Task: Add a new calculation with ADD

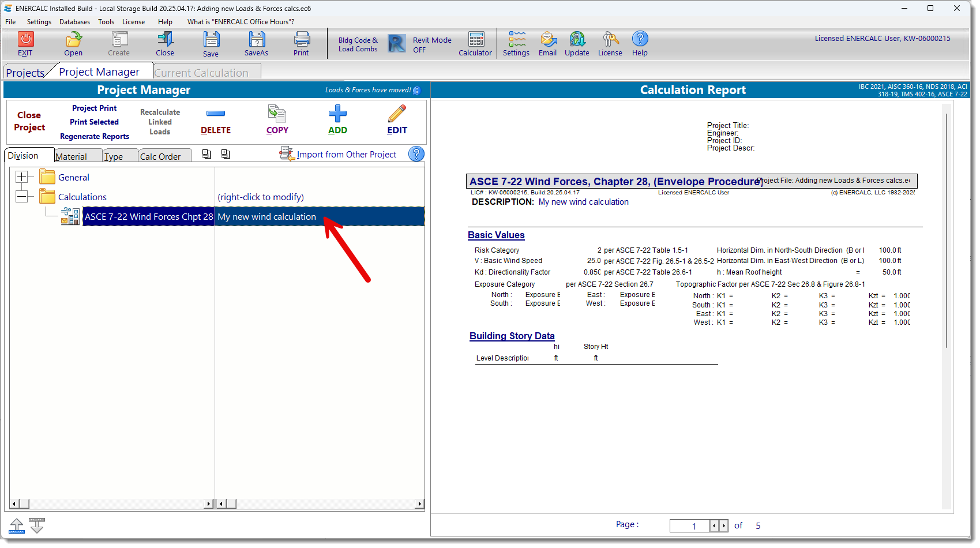Action: [x=337, y=114]
